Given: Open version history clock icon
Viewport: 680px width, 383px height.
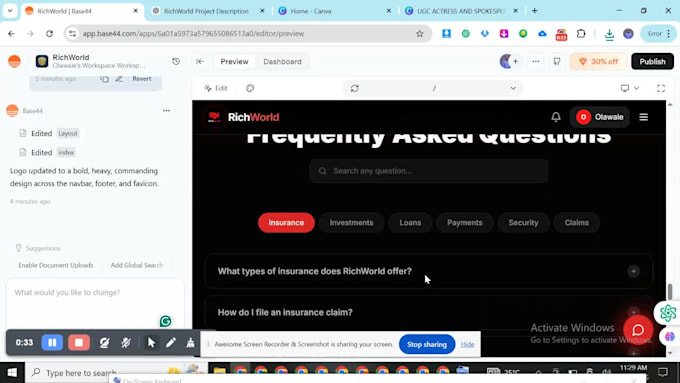Looking at the screenshot, I should [x=176, y=61].
